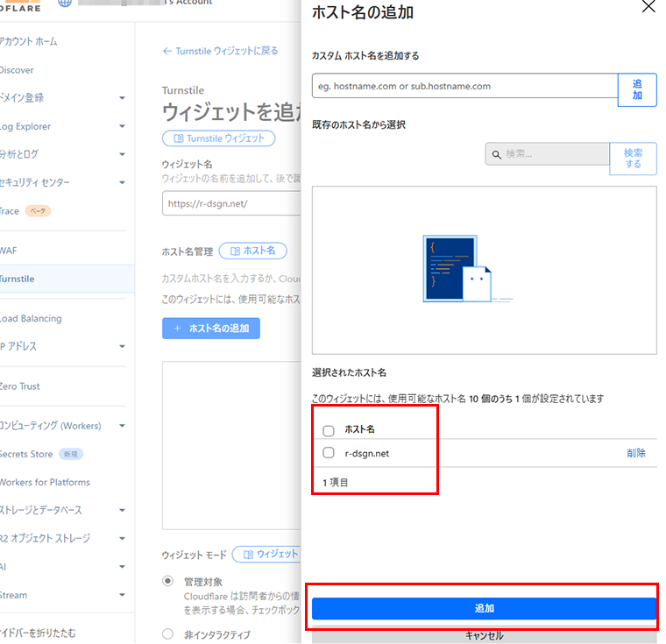
Task: Expand AI dropdown arrow in sidebar
Action: [122, 567]
